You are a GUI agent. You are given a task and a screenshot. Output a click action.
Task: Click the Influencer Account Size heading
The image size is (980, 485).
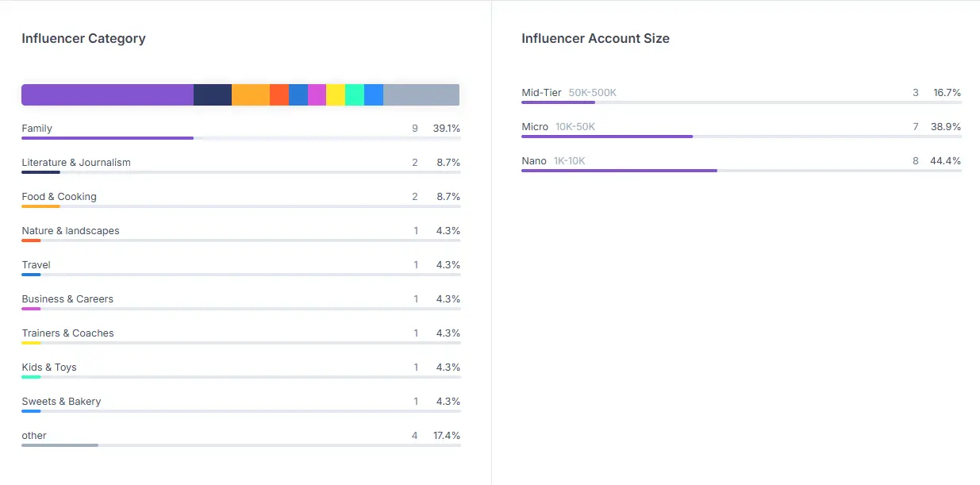595,38
